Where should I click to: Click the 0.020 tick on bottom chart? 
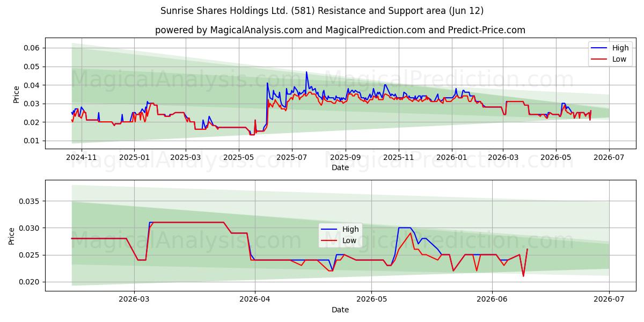click(30, 282)
